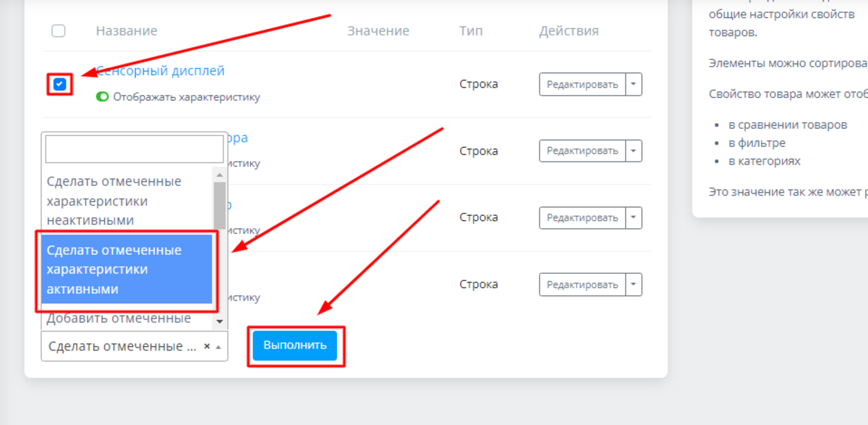
Task: Uncheck the Сенсорный дисплей row checkbox
Action: (59, 84)
